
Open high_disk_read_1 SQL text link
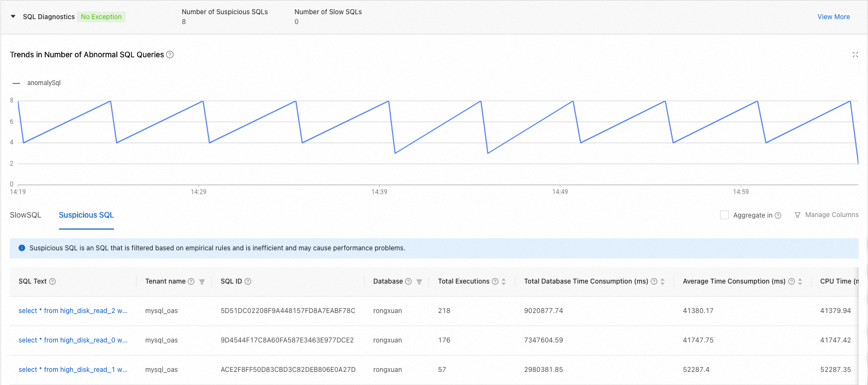click(x=73, y=370)
